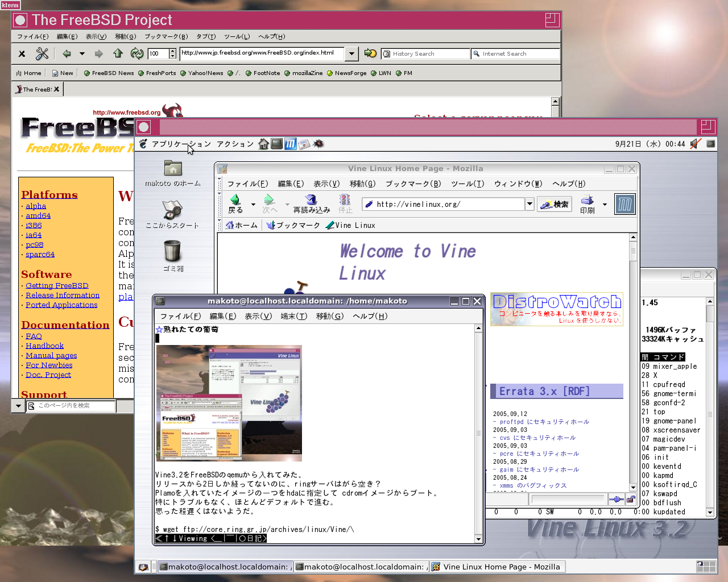Open the dropdown arrow next to print button
Screen dimensions: 728x582
[605, 204]
